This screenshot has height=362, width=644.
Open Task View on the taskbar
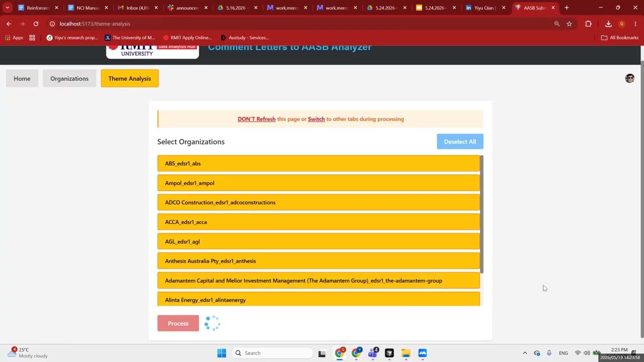(x=322, y=353)
